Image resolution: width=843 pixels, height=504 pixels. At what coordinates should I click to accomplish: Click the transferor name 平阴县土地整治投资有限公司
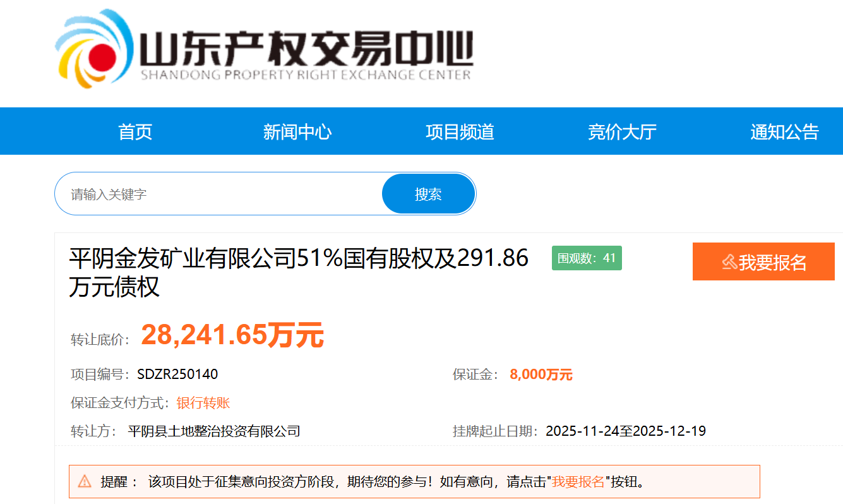(214, 431)
